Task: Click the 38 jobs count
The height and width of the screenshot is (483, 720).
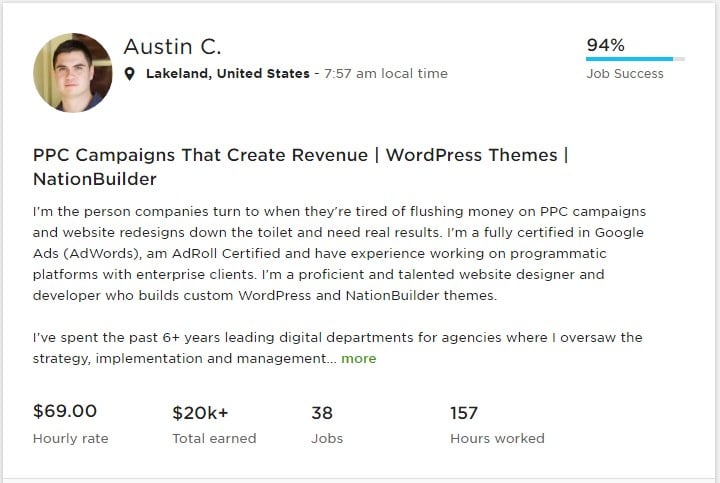Action: click(322, 412)
